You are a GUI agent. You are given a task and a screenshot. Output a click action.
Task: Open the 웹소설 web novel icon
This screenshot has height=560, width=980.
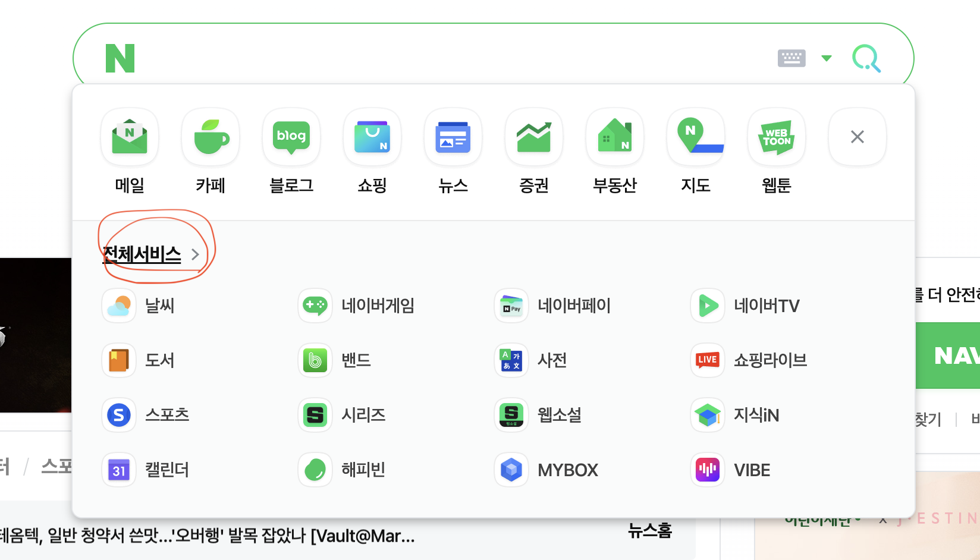[x=511, y=415]
